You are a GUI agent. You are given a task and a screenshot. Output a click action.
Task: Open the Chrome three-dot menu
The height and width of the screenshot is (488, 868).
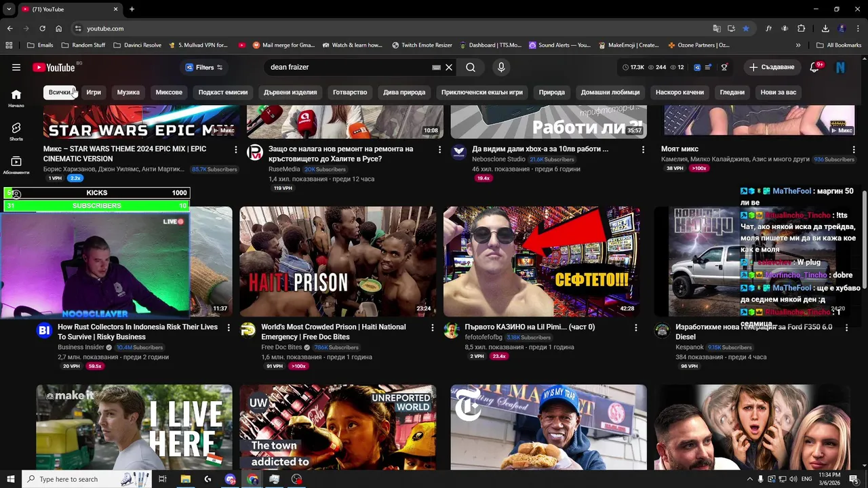pyautogui.click(x=858, y=28)
